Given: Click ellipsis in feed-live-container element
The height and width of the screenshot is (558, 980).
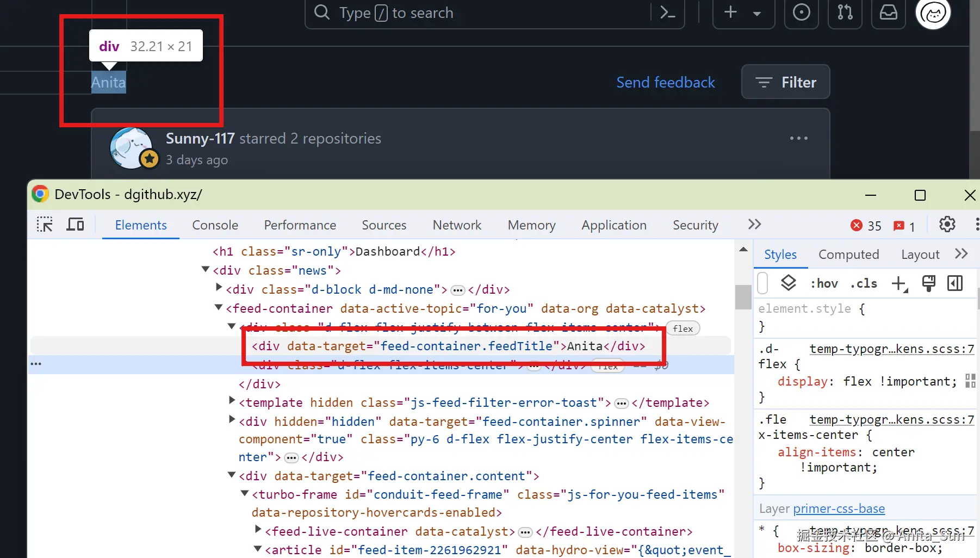Looking at the screenshot, I should pyautogui.click(x=525, y=532).
